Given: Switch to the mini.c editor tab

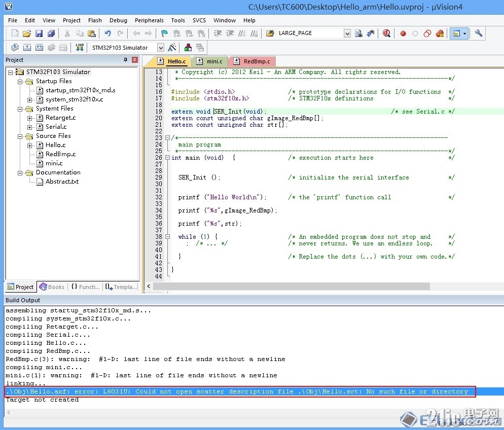Looking at the screenshot, I should [x=209, y=61].
